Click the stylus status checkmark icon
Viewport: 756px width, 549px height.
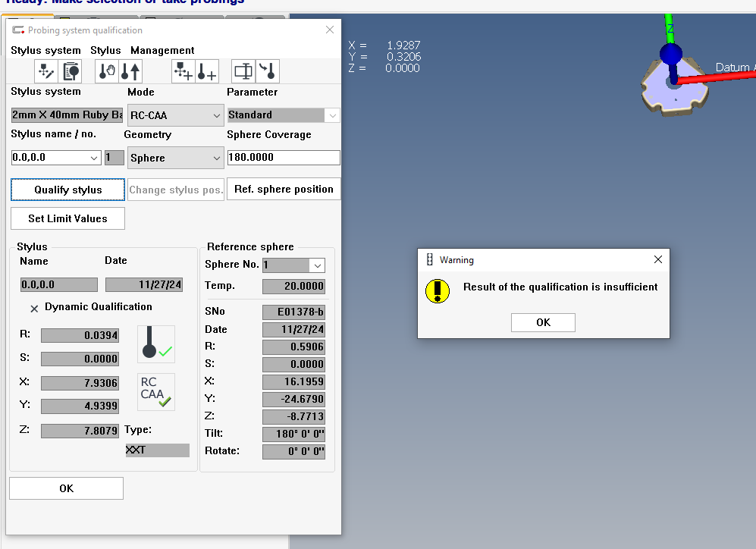click(156, 344)
